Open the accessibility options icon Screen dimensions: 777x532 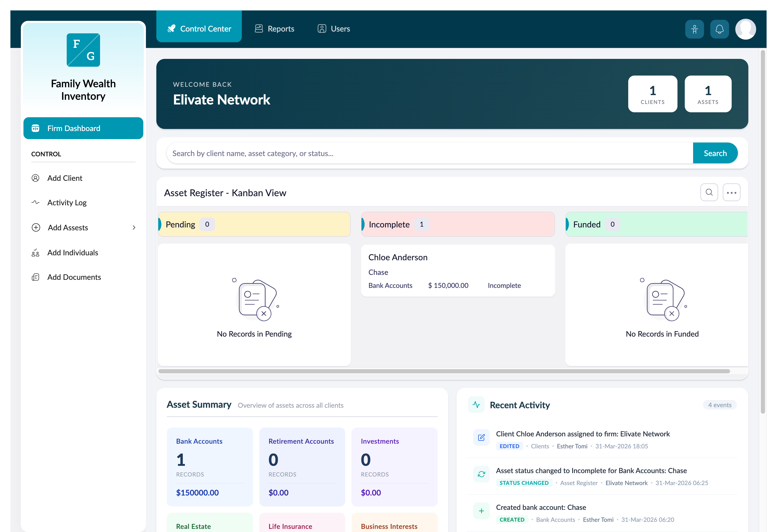695,29
